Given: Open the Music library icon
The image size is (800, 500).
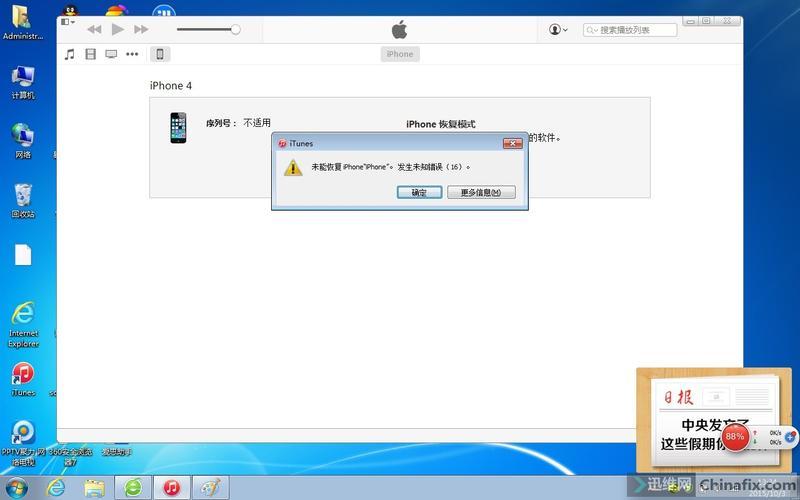Looking at the screenshot, I should coord(70,54).
